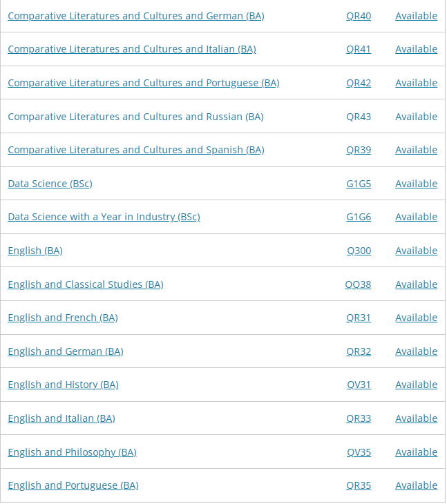447x504 pixels.
Task: Click Available next to QR32 German course
Action: [416, 351]
